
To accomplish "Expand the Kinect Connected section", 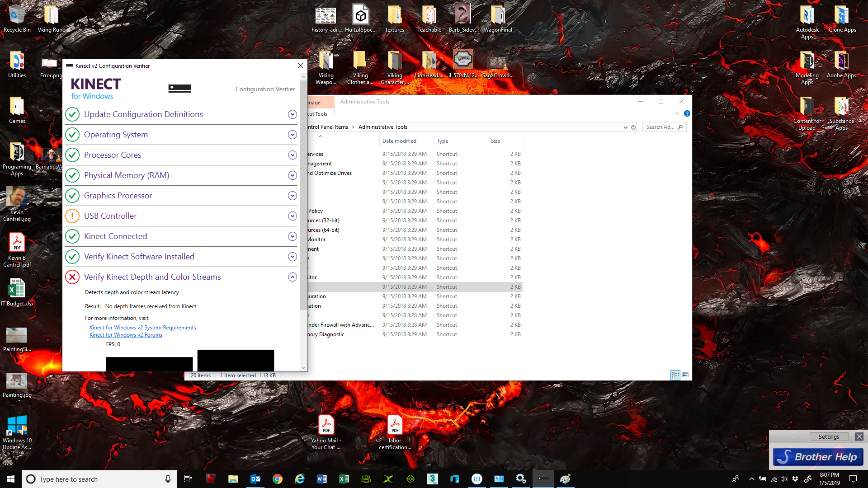I will 292,236.
